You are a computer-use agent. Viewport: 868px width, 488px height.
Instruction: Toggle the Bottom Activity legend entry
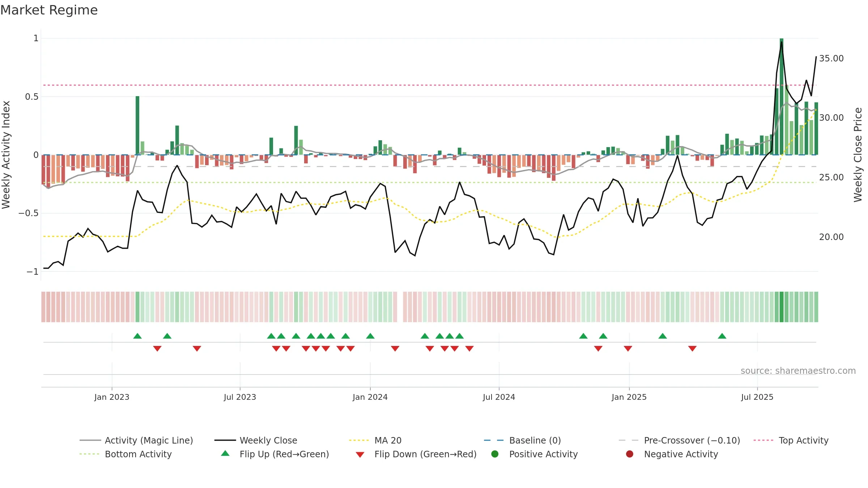coord(125,454)
